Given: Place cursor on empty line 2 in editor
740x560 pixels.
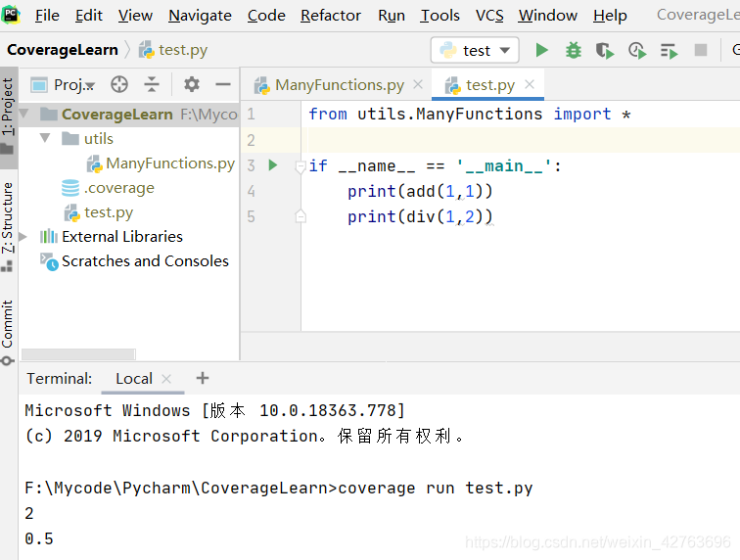Looking at the screenshot, I should 519,140.
